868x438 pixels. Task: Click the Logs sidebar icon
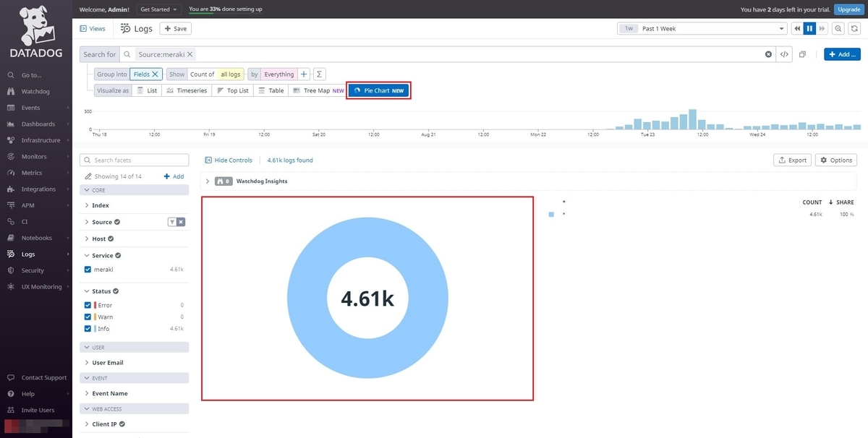tap(11, 254)
